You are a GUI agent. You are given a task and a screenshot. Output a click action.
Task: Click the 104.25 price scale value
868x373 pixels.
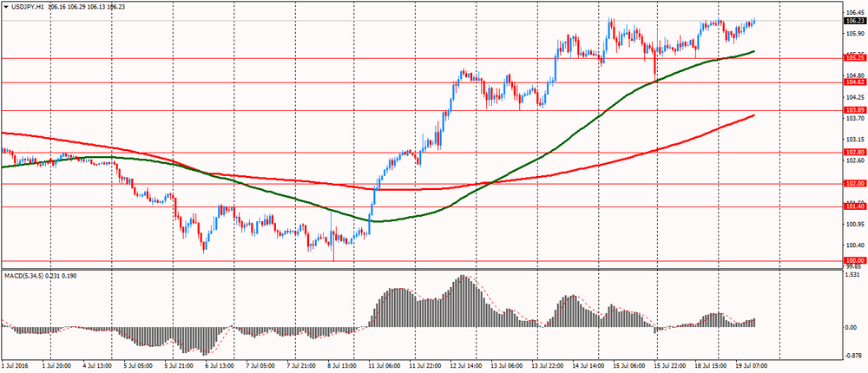(856, 97)
